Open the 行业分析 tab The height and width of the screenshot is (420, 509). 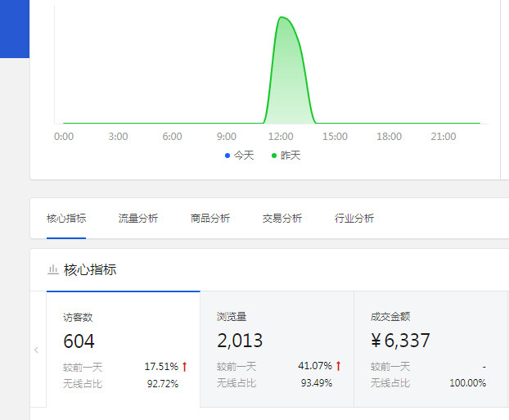click(x=354, y=219)
